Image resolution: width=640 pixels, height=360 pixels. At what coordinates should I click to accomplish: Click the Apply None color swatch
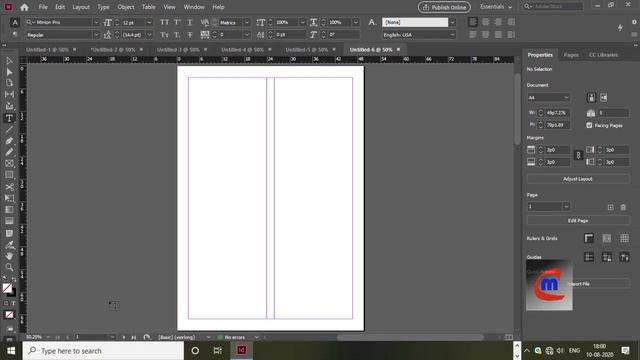tap(9, 315)
